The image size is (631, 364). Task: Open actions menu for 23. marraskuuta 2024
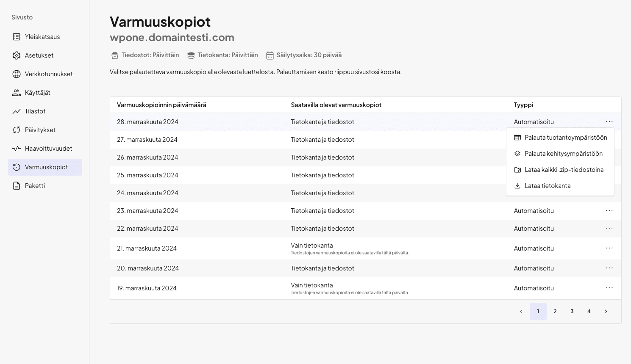[609, 210]
